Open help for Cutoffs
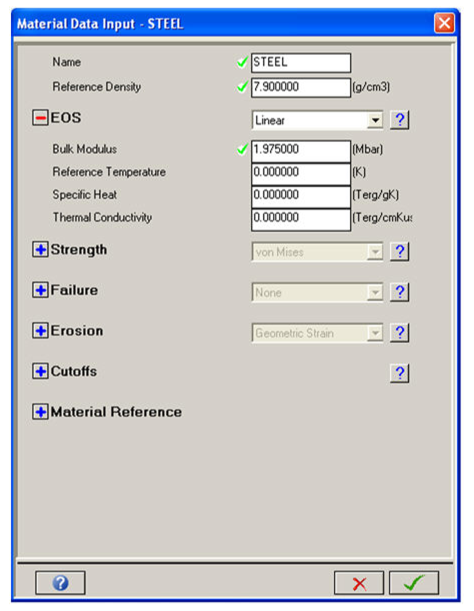 pos(400,373)
